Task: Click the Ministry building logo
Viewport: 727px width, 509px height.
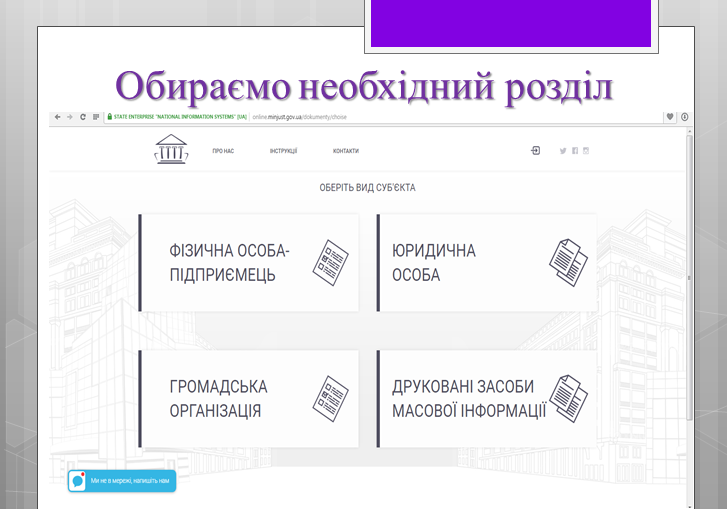Action: click(x=172, y=149)
